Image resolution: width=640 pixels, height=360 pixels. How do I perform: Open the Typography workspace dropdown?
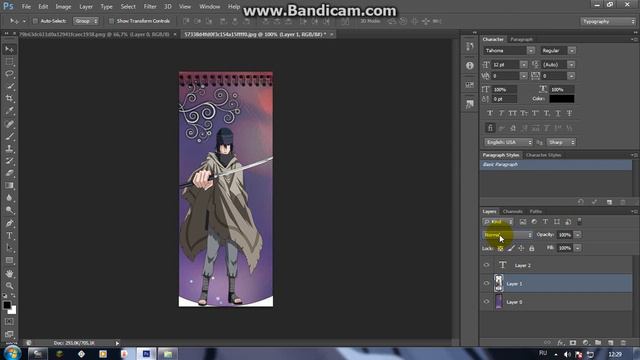coord(608,21)
